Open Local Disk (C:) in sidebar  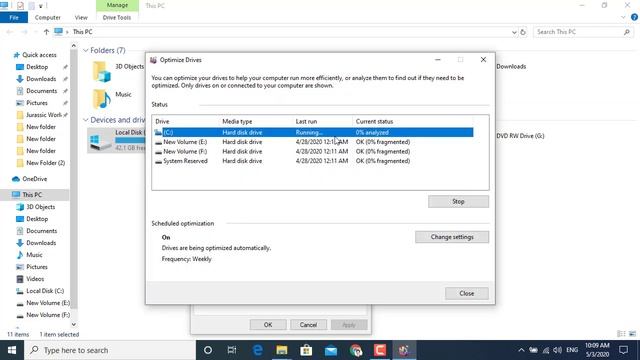click(x=45, y=291)
